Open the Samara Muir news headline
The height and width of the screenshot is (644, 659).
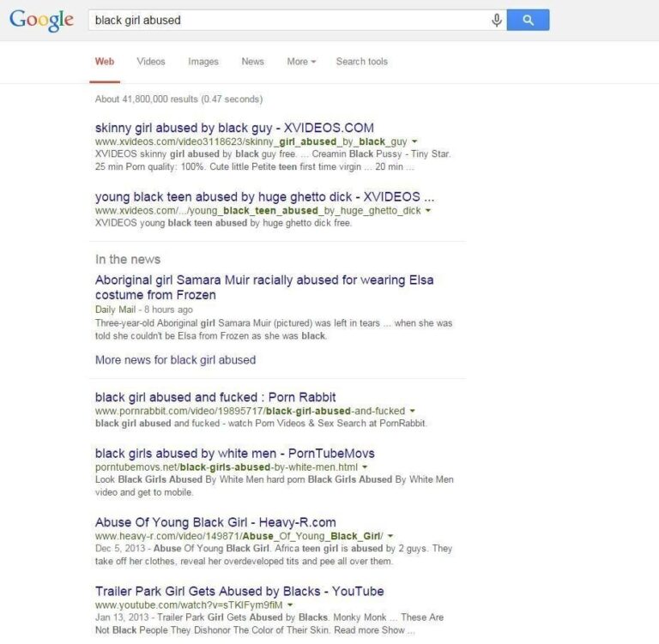point(264,287)
